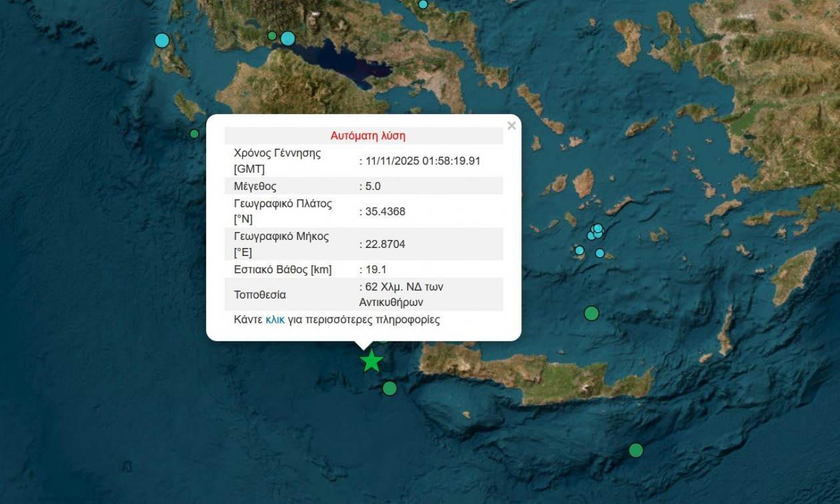Image resolution: width=840 pixels, height=504 pixels.
Task: Click the green marker near southeastern Crete
Action: (x=635, y=449)
